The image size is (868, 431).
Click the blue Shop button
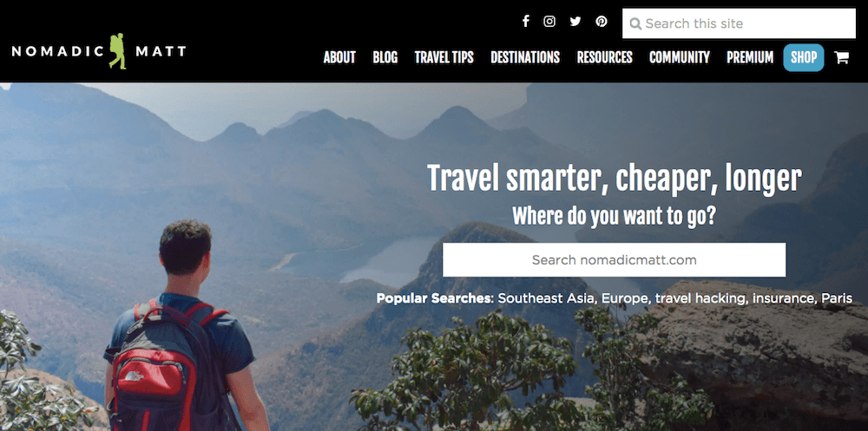(x=804, y=57)
